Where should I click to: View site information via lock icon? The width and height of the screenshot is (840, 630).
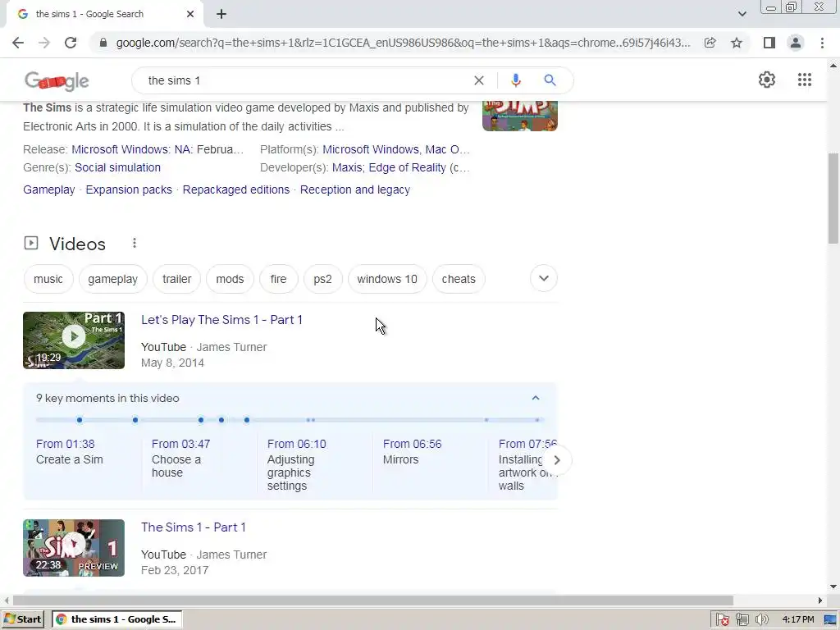(103, 43)
